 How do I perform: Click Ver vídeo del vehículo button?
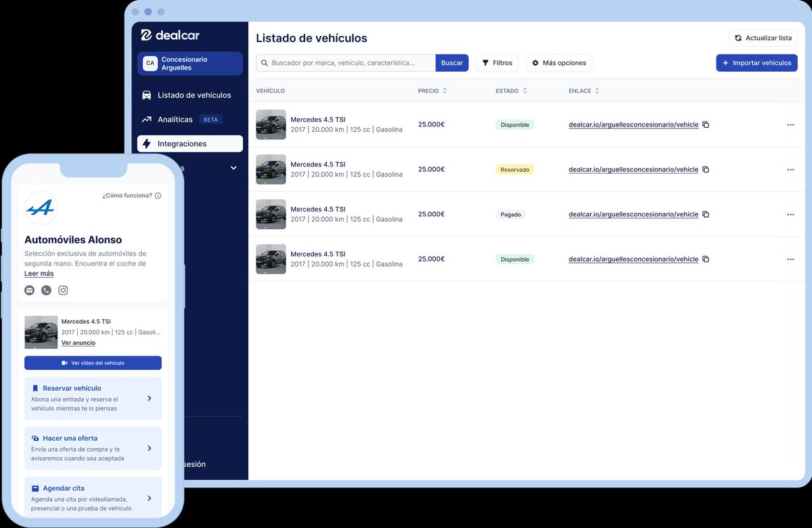[x=93, y=363]
